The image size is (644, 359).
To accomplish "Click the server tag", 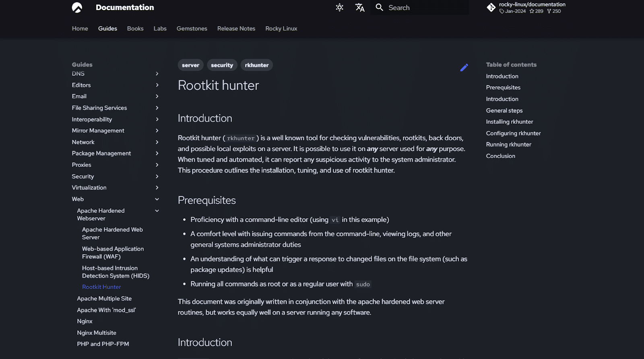I will [190, 65].
